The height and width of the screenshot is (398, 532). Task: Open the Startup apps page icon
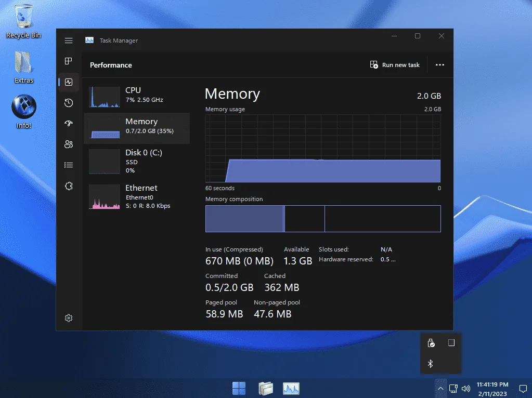pyautogui.click(x=69, y=123)
